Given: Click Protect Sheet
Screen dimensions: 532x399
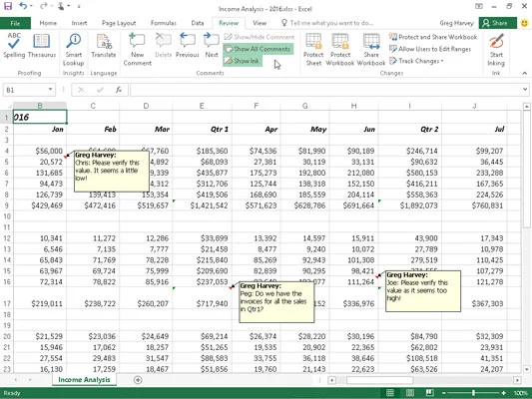Looking at the screenshot, I should click(313, 50).
